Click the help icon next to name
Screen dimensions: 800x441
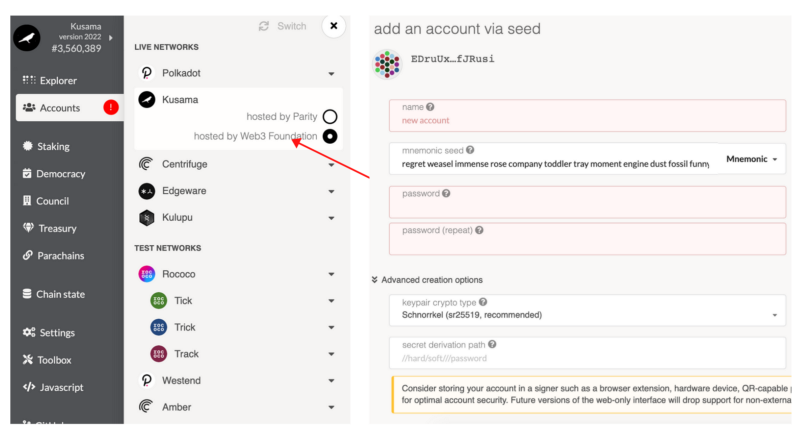coord(430,107)
